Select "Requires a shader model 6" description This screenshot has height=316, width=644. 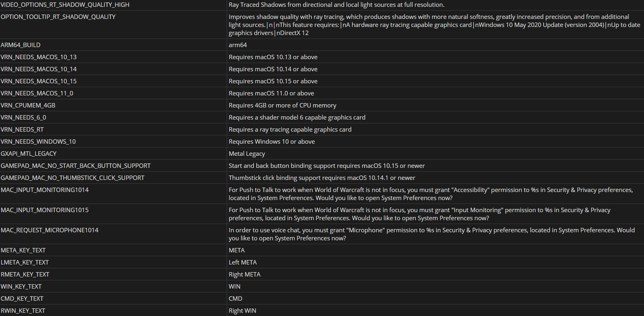click(x=297, y=118)
